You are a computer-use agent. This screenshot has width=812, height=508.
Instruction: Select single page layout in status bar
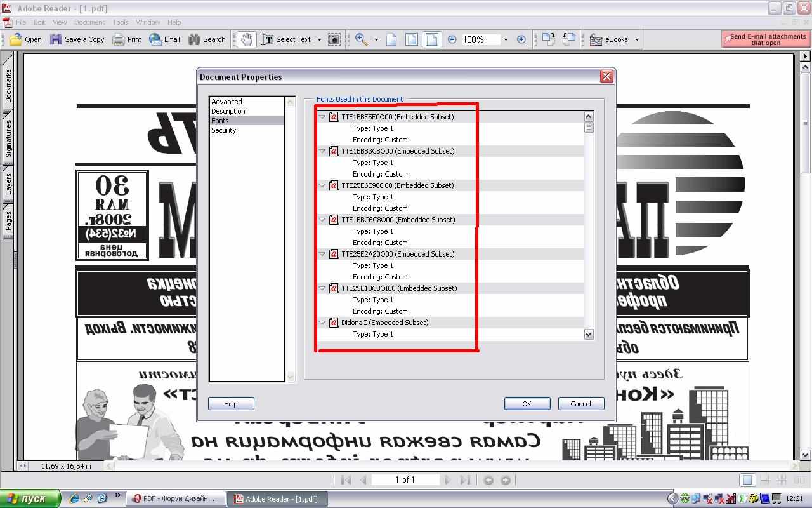[747, 480]
